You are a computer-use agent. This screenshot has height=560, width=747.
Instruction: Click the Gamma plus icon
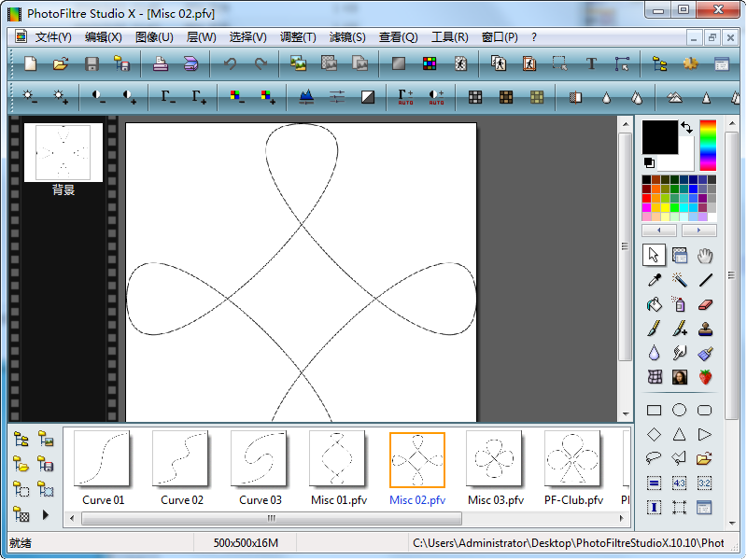(199, 97)
